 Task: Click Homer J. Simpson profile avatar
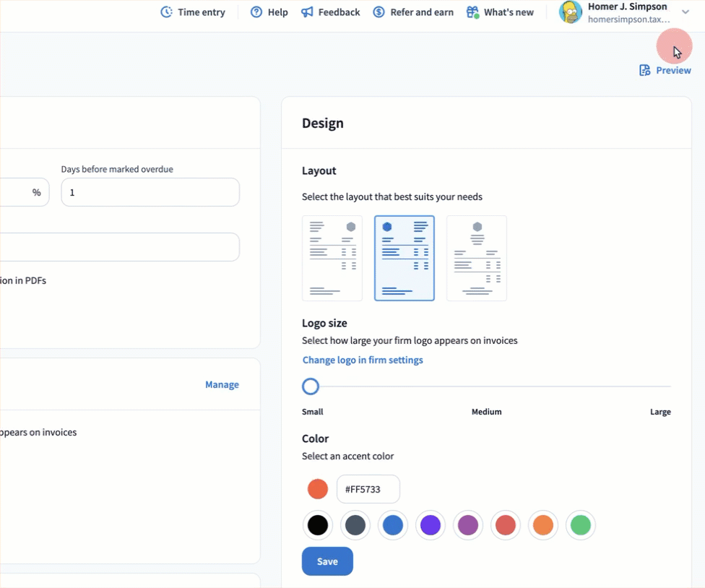(571, 12)
